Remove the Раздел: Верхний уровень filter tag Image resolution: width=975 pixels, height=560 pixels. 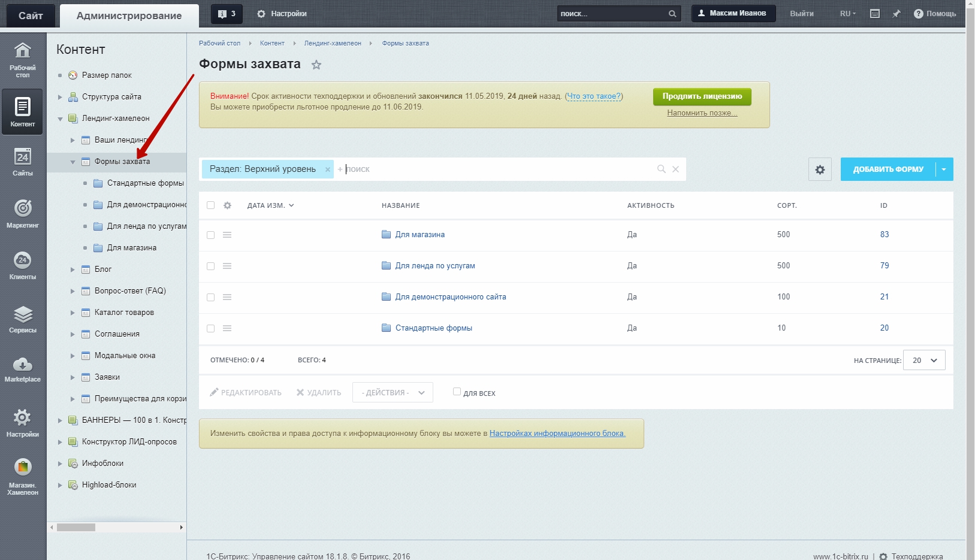point(328,169)
